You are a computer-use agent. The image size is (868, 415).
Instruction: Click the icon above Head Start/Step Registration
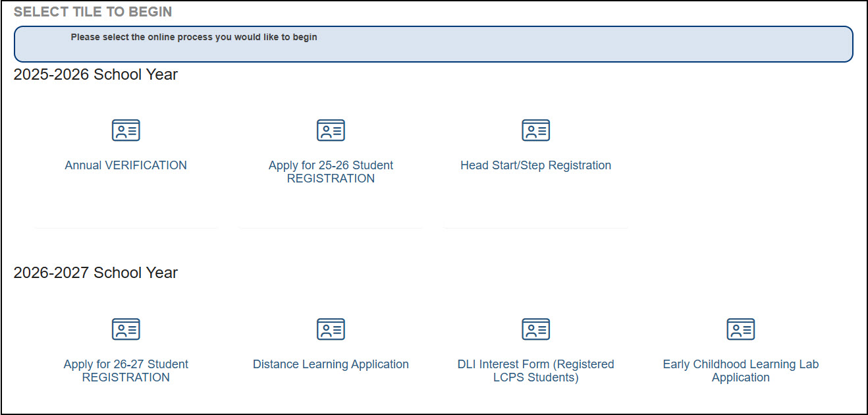coord(535,130)
